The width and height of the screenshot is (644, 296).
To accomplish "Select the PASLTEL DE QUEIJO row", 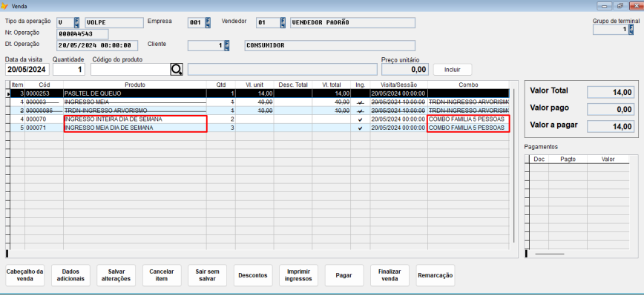I will click(260, 93).
